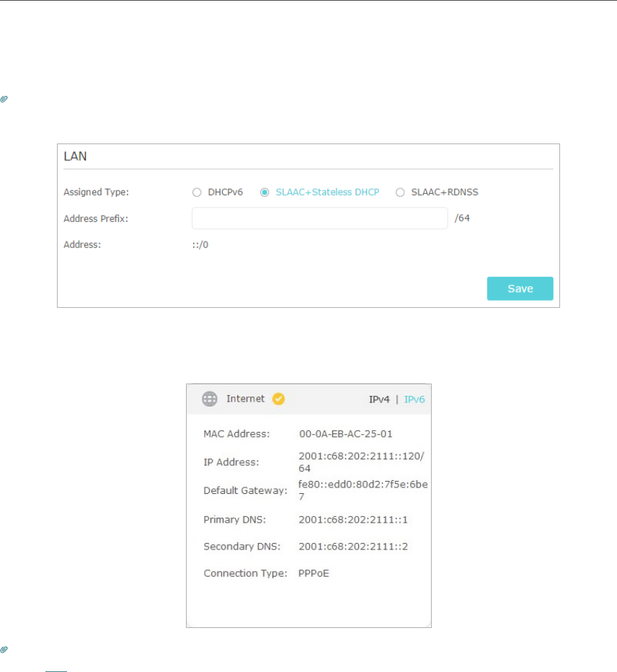Select the DHCPv6 radio button
617x672 pixels.
pos(197,193)
